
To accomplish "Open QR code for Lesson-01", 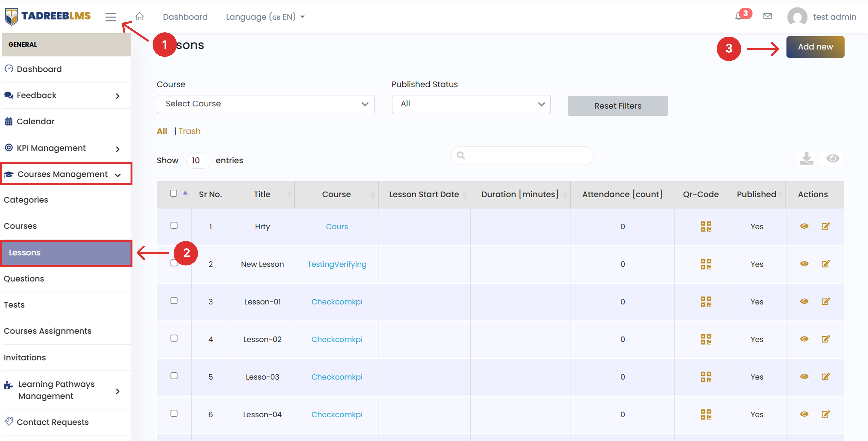I will click(x=706, y=302).
